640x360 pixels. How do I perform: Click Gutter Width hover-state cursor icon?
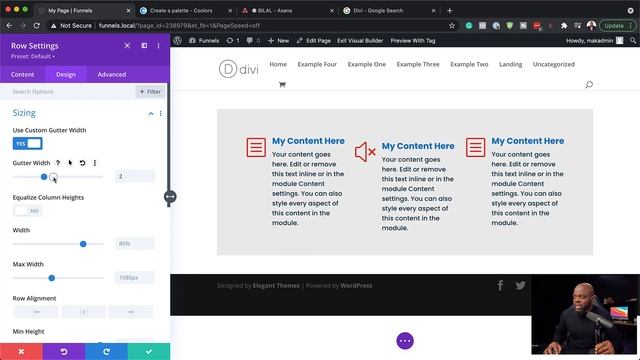coord(70,163)
